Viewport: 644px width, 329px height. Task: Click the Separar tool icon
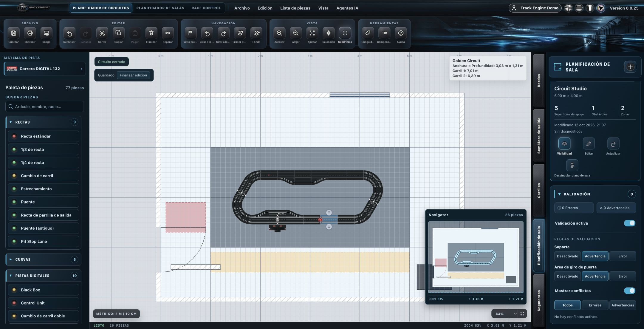pos(168,33)
